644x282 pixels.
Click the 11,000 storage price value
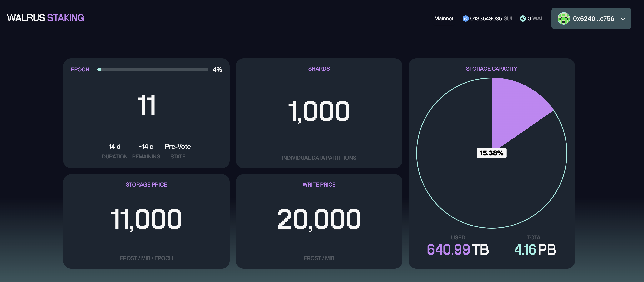(146, 219)
